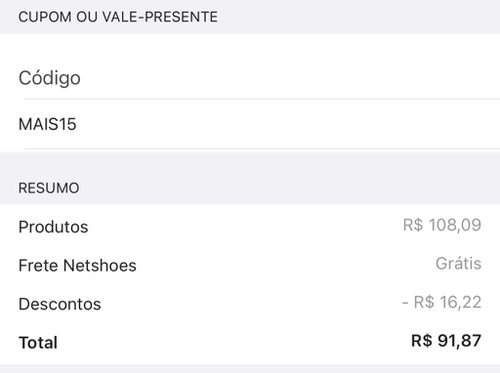Click the divider line below MAIS15
The image size is (500, 373).
pos(262,149)
